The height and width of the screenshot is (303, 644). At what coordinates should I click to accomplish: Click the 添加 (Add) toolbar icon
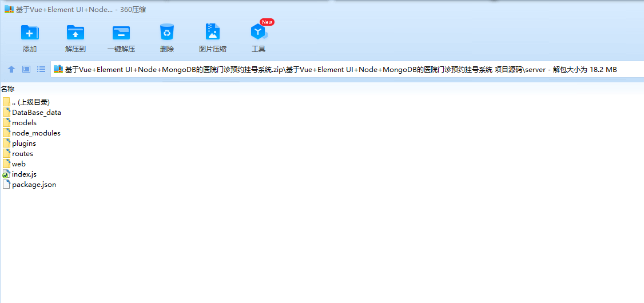point(30,32)
